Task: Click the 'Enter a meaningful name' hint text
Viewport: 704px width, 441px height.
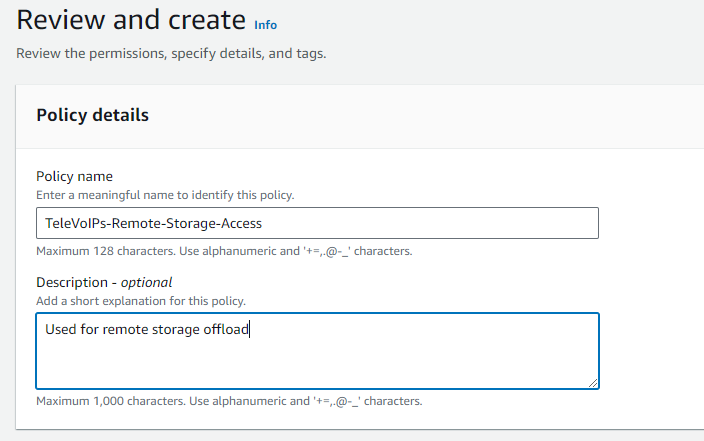Action: [x=165, y=195]
